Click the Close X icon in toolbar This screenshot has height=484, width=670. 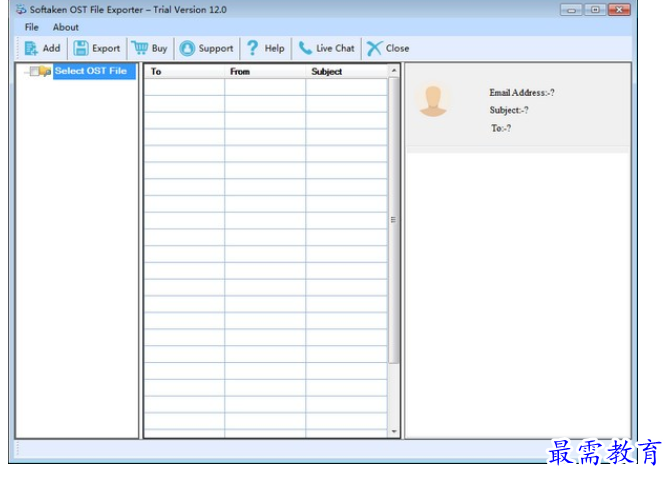click(374, 48)
